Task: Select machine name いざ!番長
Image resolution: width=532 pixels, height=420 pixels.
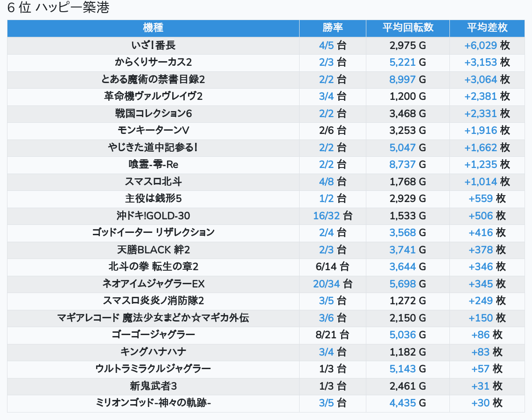Action: 153,45
